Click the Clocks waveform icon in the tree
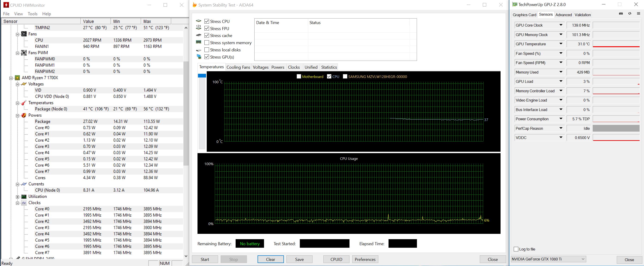This screenshot has height=266, width=644. click(24, 203)
